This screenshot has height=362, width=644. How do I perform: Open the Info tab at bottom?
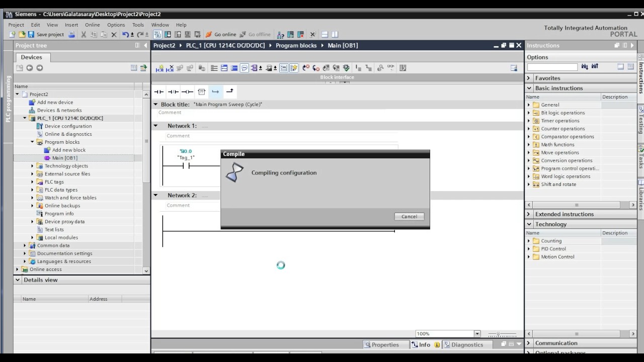tap(425, 344)
